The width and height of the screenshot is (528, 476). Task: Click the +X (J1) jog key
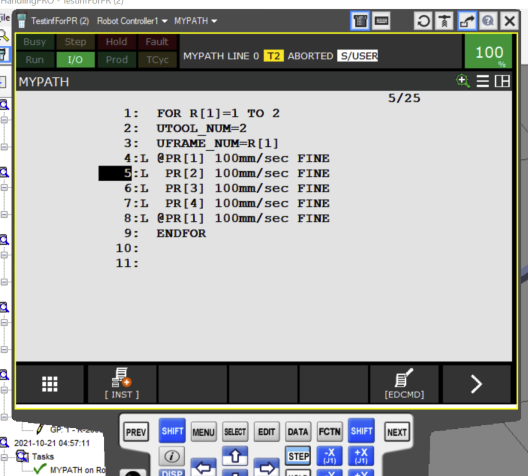point(361,456)
